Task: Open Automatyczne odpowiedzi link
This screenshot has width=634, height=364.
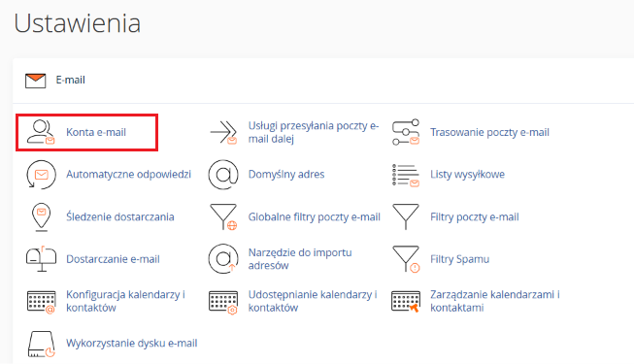Action: coord(128,175)
